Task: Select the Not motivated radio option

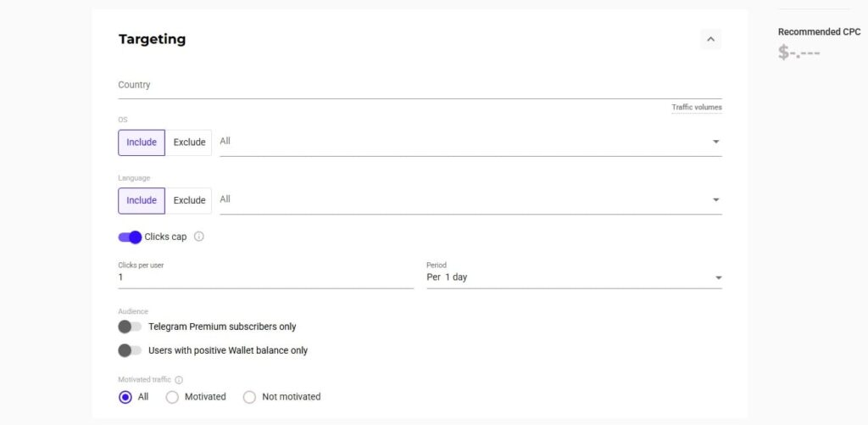Action: [x=250, y=397]
